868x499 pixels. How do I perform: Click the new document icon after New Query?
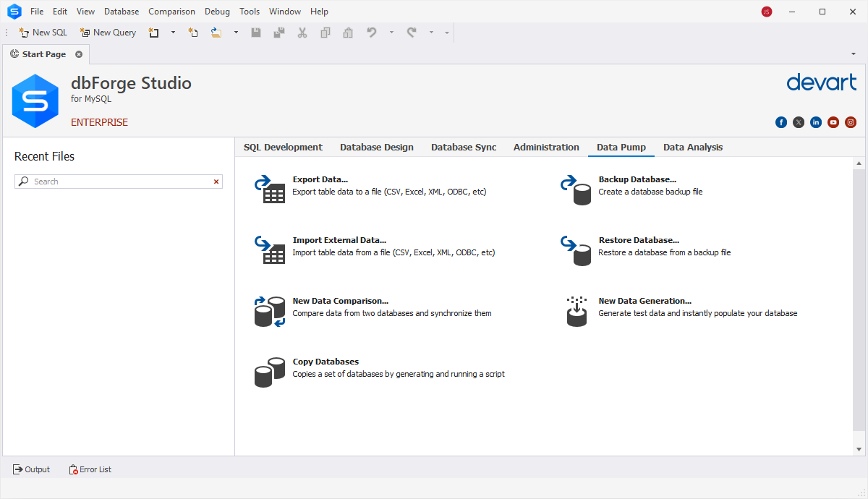click(x=154, y=33)
